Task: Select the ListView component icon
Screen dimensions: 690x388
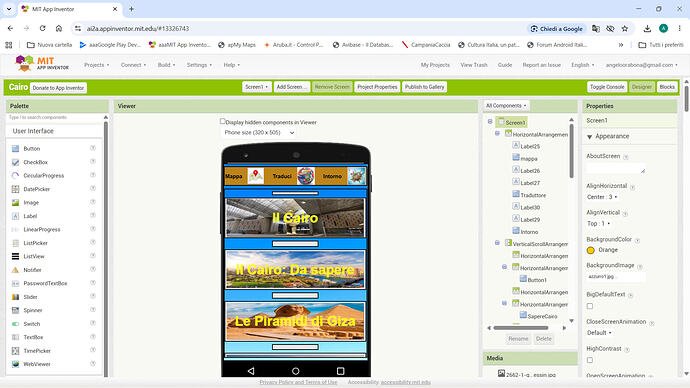Action: coord(15,256)
